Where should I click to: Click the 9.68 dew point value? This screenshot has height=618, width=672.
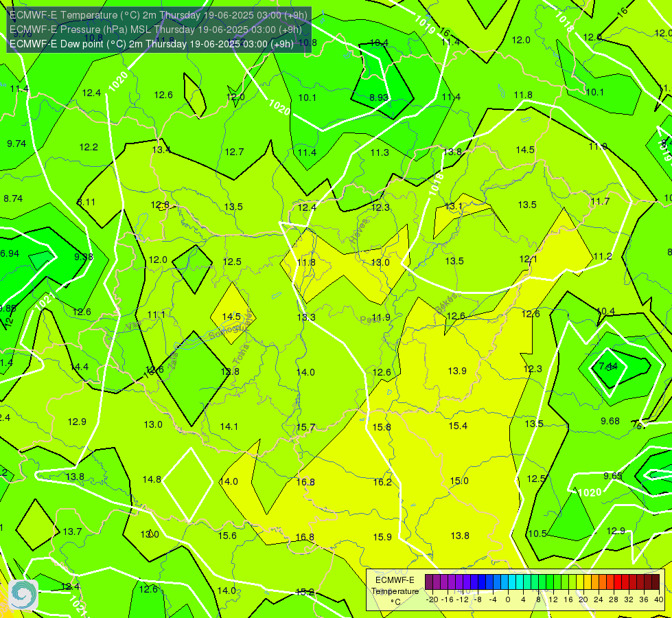point(610,421)
